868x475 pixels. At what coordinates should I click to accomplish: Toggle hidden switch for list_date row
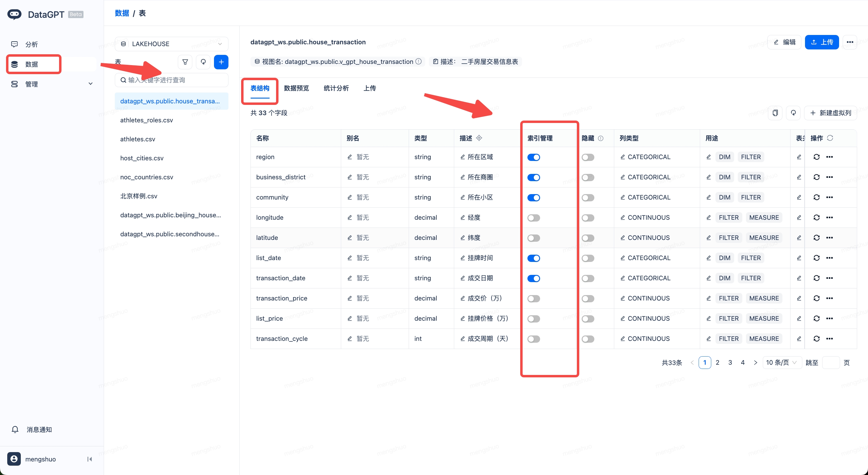pos(588,258)
